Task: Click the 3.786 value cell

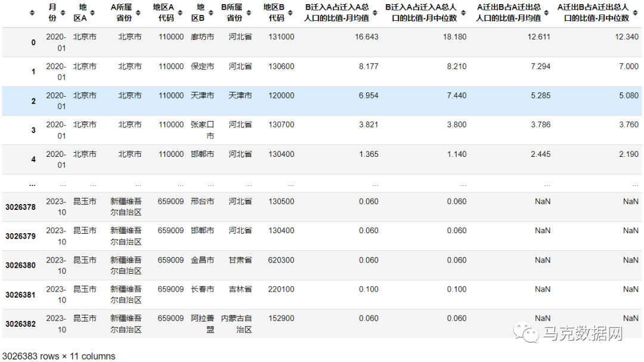Action: point(540,125)
